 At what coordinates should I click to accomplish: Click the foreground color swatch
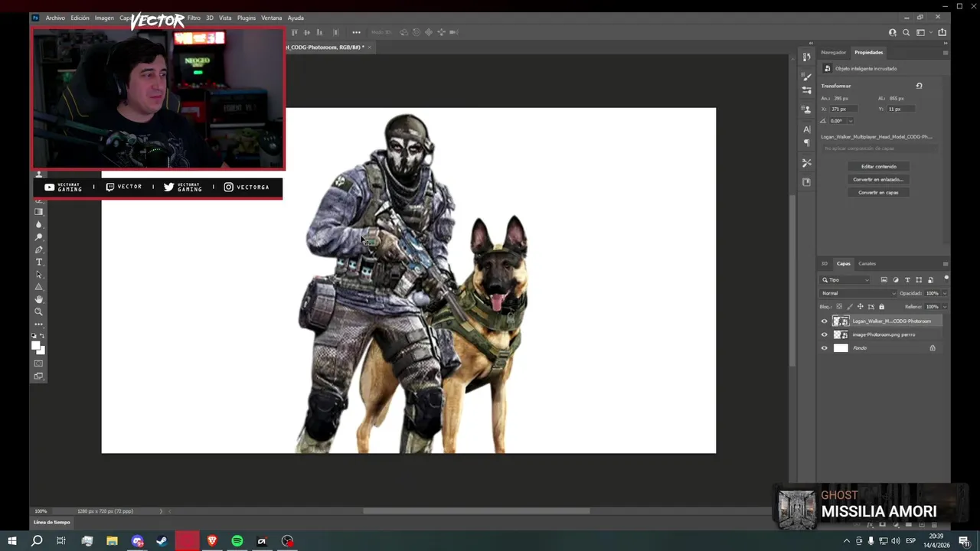click(x=35, y=345)
